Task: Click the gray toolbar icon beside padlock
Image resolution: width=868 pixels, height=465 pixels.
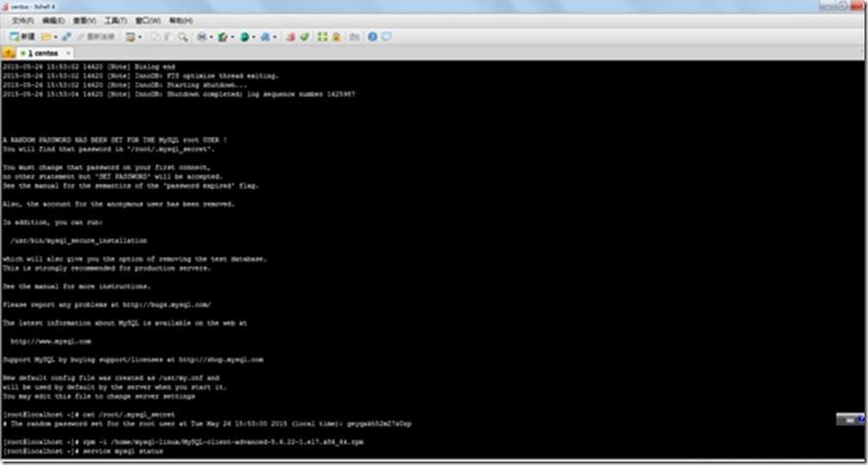Action: pos(354,36)
